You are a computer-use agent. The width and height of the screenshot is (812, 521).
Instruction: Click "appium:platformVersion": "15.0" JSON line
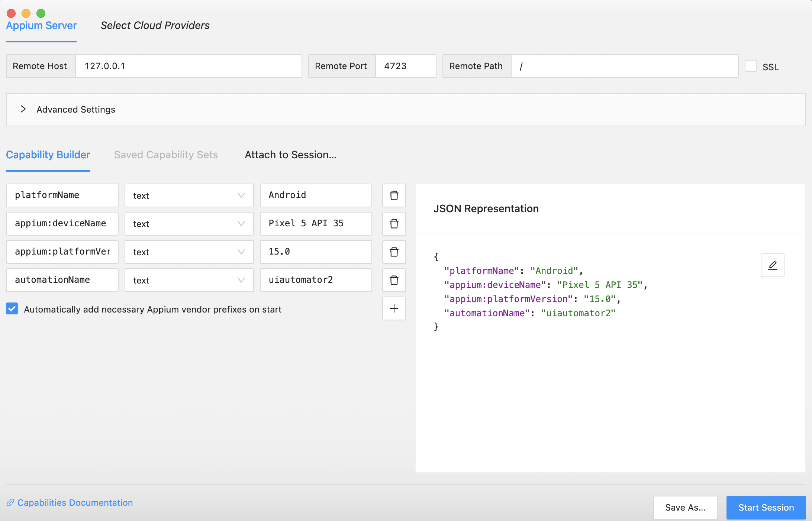pyautogui.click(x=532, y=299)
